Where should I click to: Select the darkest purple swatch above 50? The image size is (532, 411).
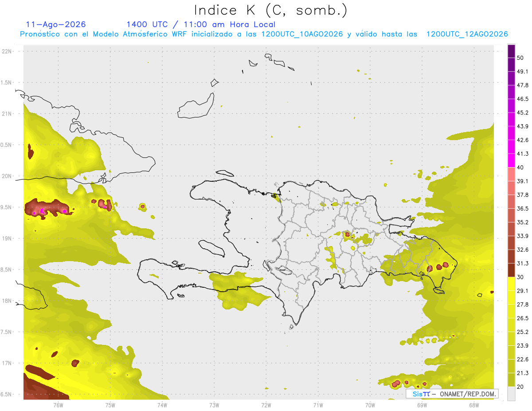511,51
